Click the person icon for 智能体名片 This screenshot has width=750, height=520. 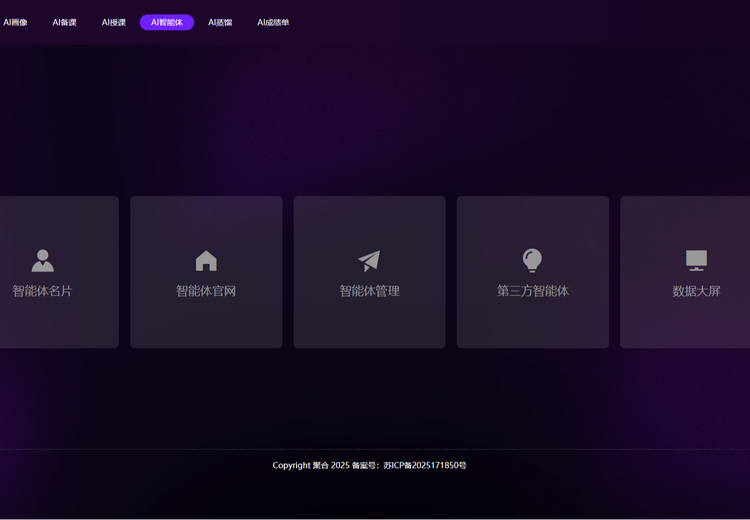[x=42, y=260]
